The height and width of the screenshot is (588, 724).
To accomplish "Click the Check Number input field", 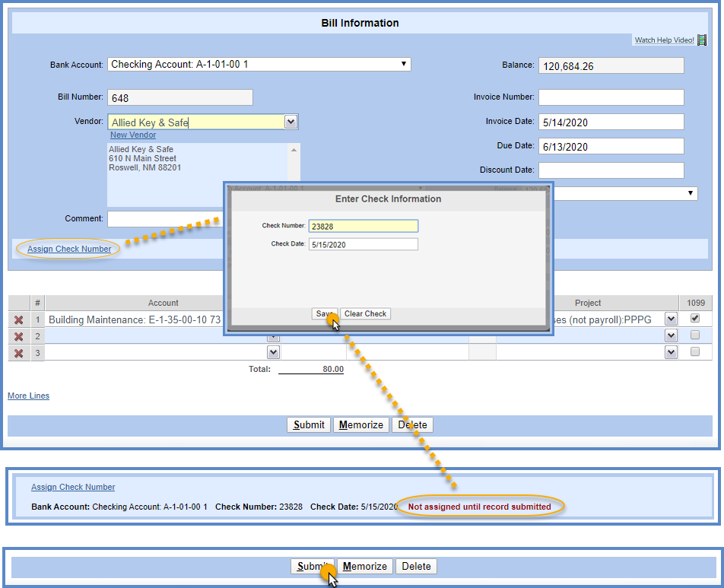I will [x=363, y=226].
